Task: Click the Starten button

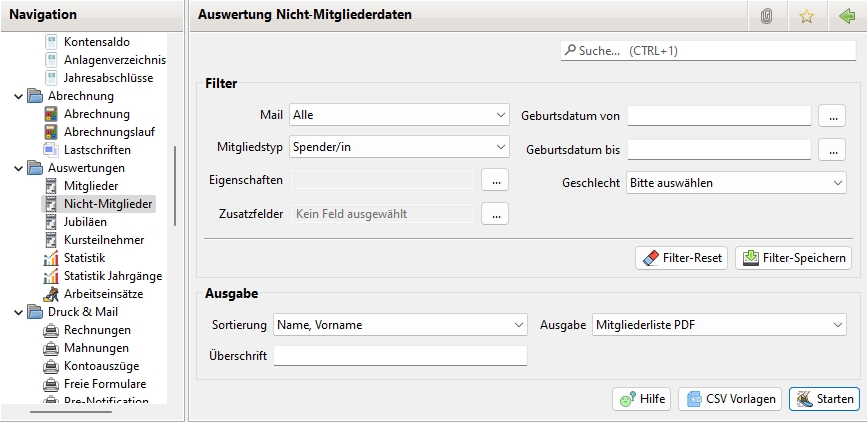Action: coord(824,399)
